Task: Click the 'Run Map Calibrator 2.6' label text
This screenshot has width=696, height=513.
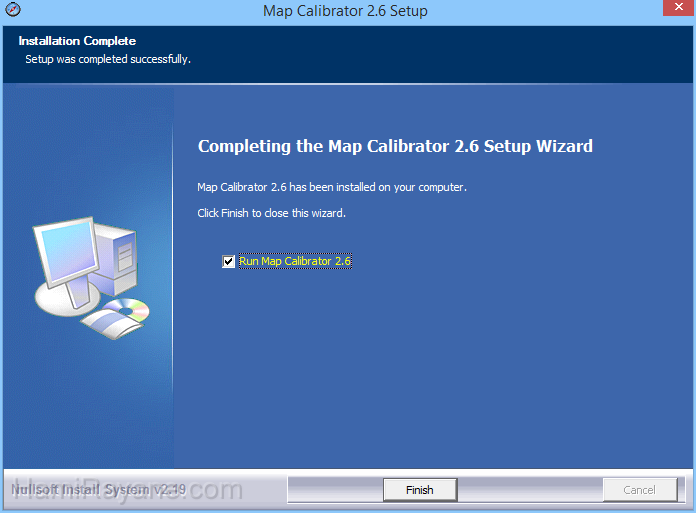Action: pyautogui.click(x=295, y=261)
